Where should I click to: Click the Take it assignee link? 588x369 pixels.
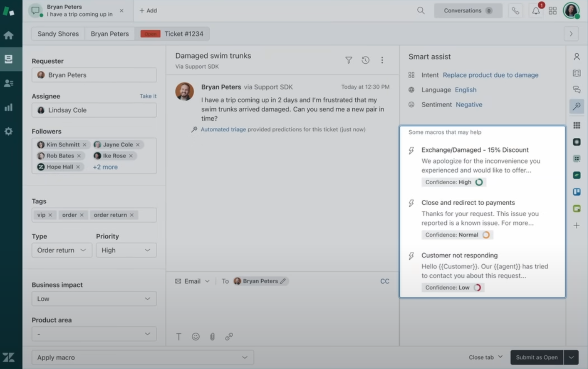coord(148,96)
